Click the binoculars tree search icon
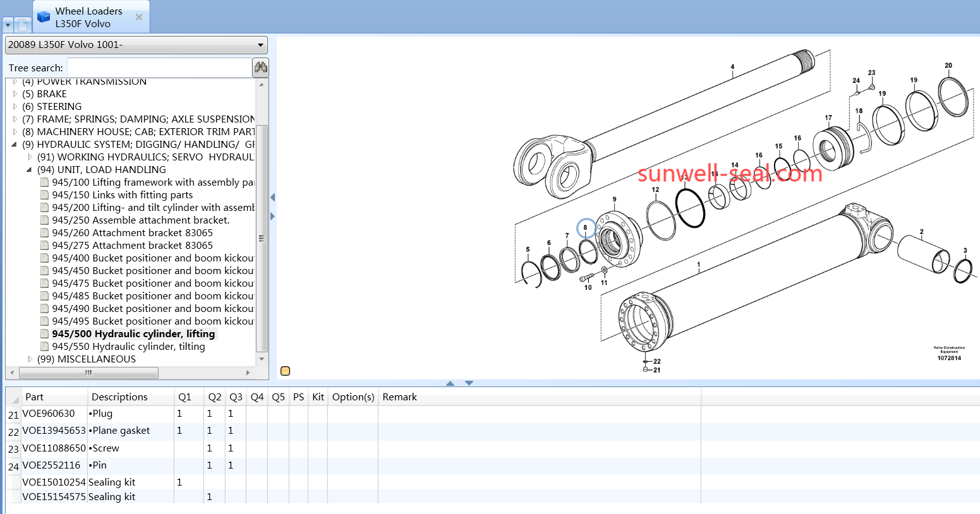Image resolution: width=980 pixels, height=514 pixels. [260, 68]
